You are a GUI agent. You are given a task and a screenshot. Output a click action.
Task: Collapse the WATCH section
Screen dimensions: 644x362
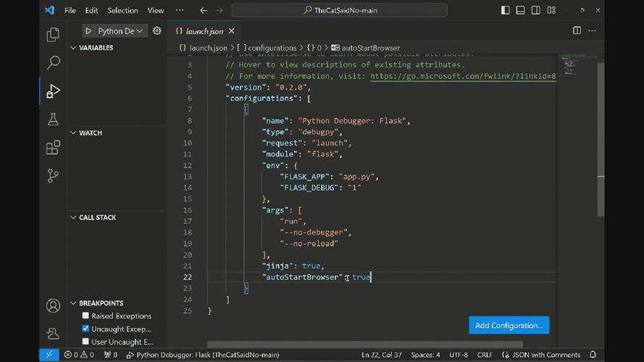tap(73, 132)
